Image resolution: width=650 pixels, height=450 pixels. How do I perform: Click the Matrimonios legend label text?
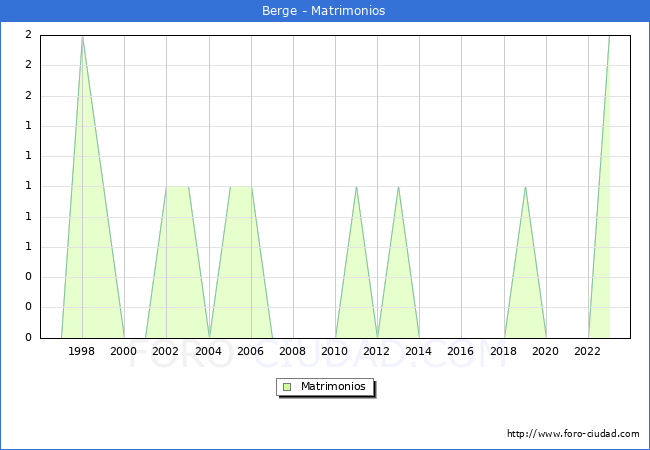(334, 386)
